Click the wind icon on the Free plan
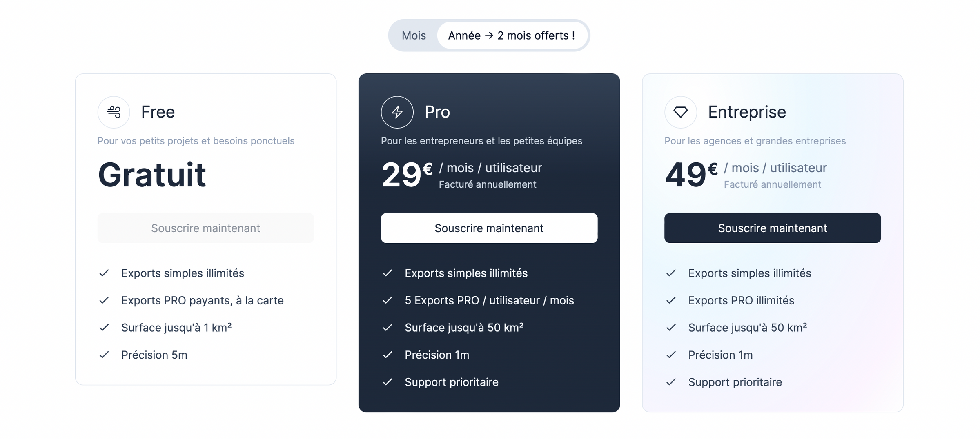The image size is (980, 439). click(x=114, y=112)
